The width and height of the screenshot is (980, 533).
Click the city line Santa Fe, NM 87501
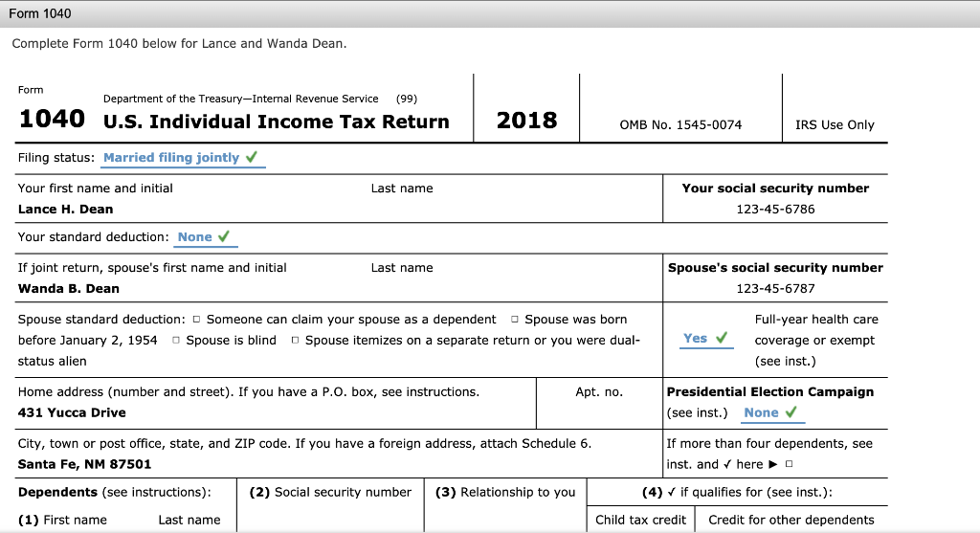pyautogui.click(x=84, y=464)
